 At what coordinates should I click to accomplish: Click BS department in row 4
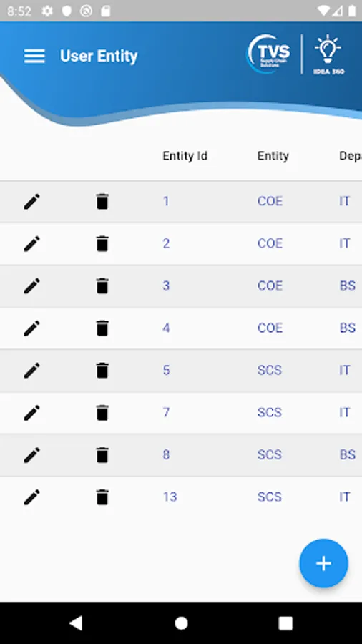coord(348,328)
